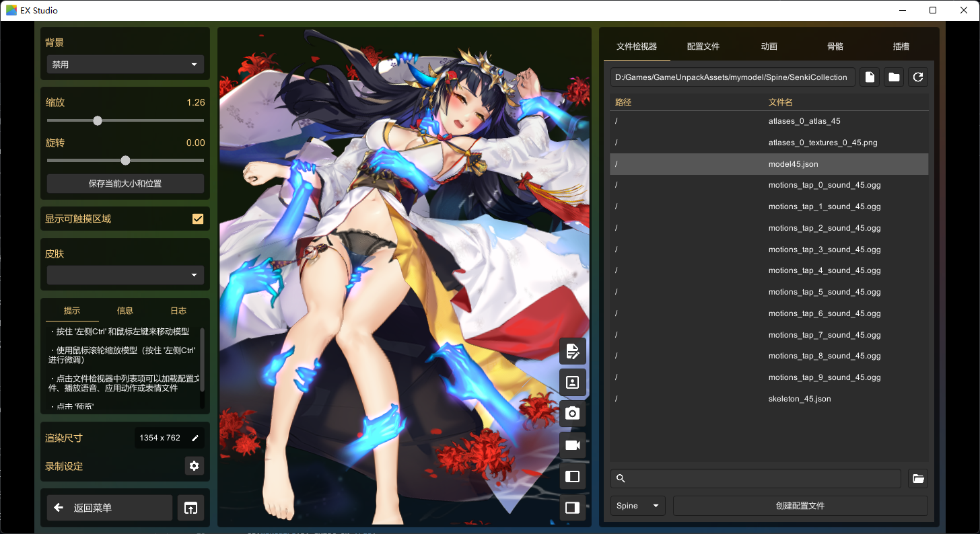Select motions_tap_1_sound_45.ogg row
Viewport: 980px width, 534px height.
point(769,206)
